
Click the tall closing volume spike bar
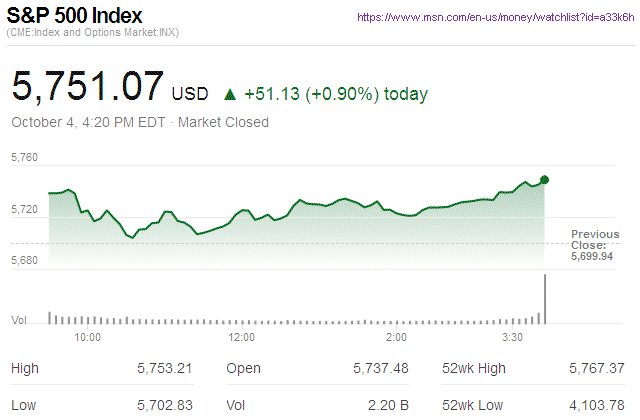(x=545, y=298)
